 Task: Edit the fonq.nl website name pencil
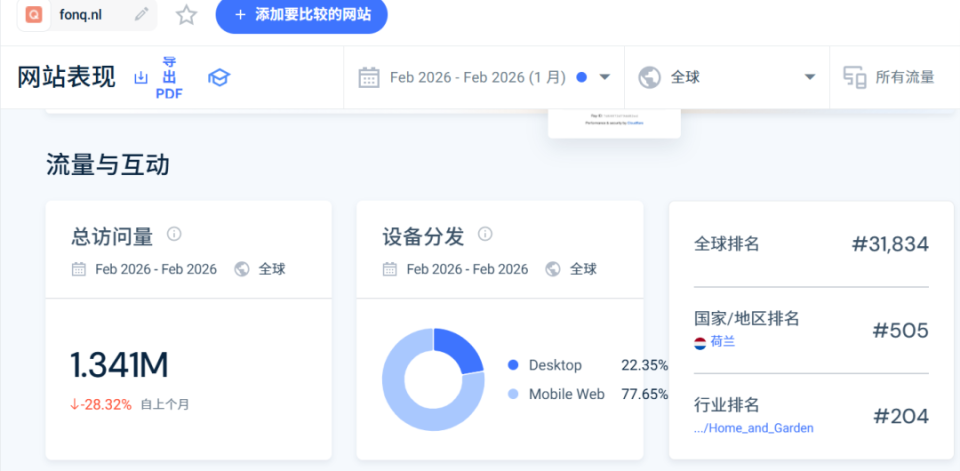(x=141, y=14)
